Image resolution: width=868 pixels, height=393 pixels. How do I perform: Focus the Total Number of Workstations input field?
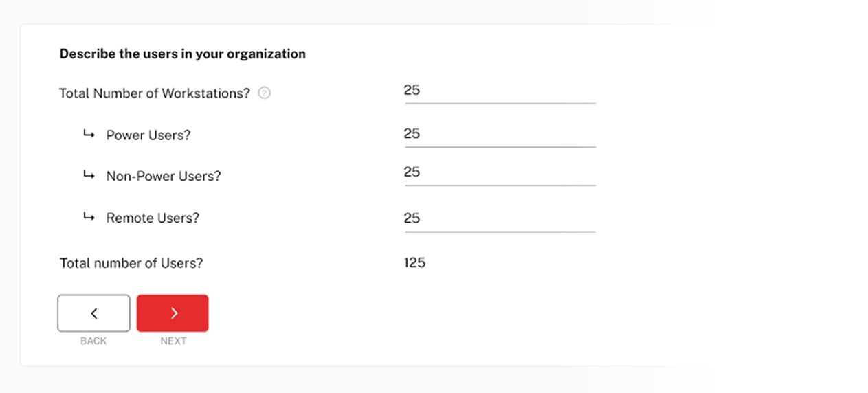tap(500, 91)
